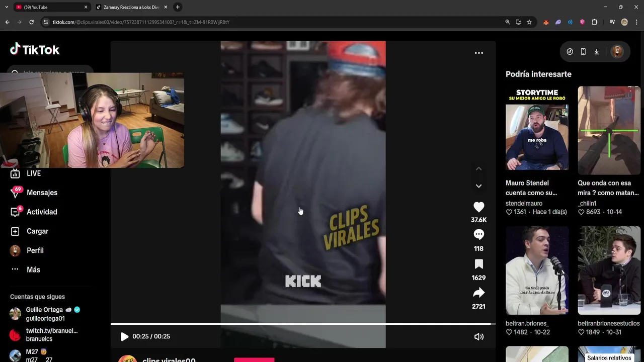Viewport: 644px width, 362px height.
Task: Like the video with the heart icon
Action: click(x=478, y=207)
